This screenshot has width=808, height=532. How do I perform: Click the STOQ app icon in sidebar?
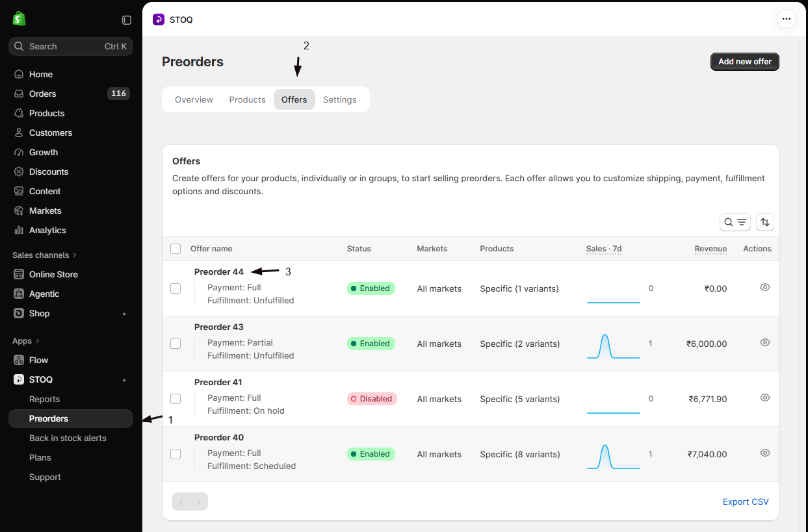19,379
